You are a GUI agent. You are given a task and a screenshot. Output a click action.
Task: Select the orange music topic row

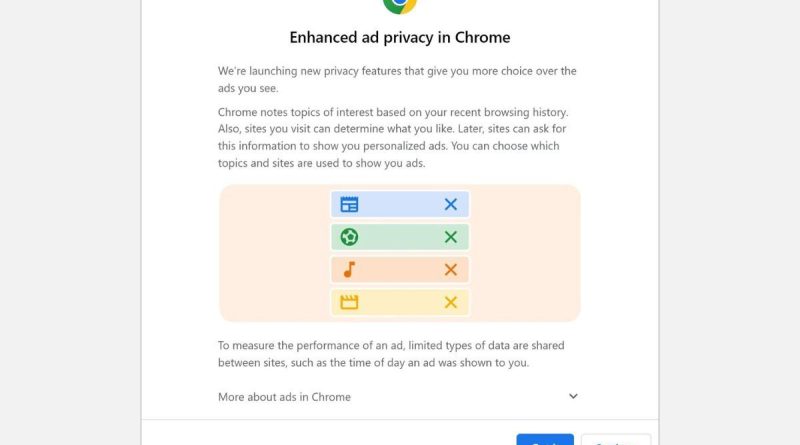click(400, 269)
